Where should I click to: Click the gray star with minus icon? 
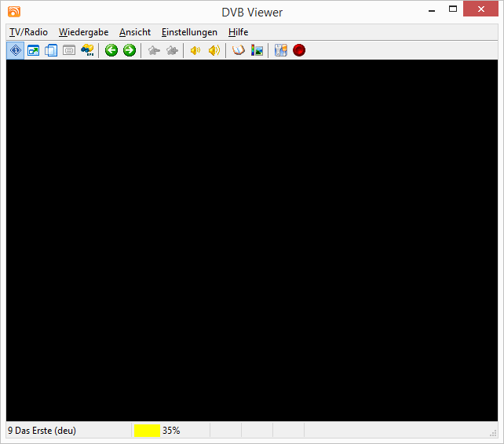(154, 50)
